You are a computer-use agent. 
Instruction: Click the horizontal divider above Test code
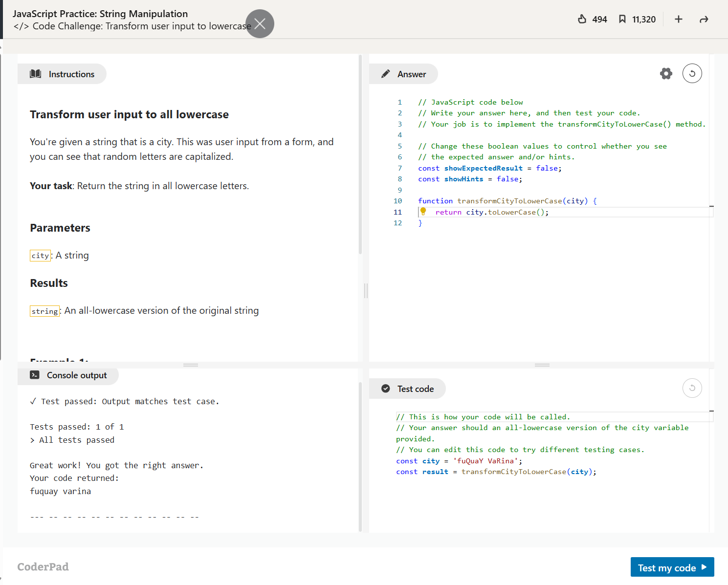click(x=542, y=365)
